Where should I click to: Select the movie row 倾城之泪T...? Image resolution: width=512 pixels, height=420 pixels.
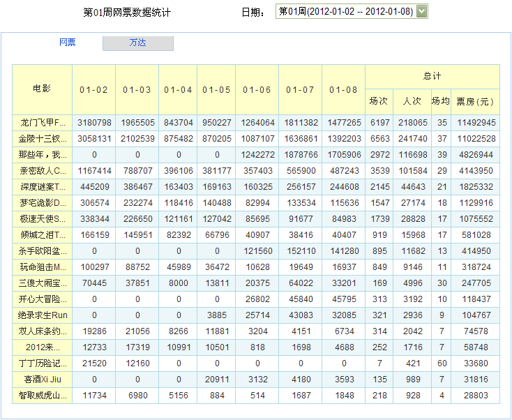click(256, 235)
